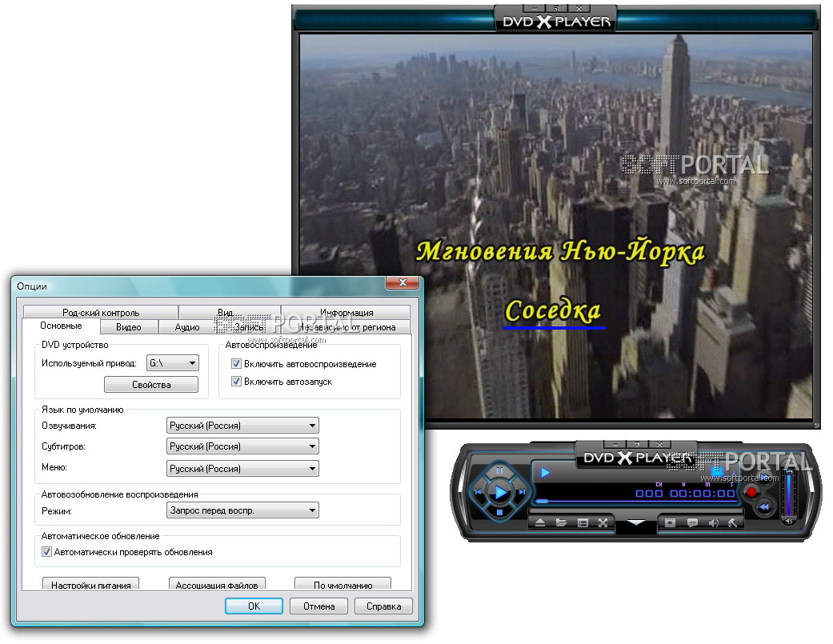
Task: Open settings with the hammer icon
Action: (x=732, y=523)
